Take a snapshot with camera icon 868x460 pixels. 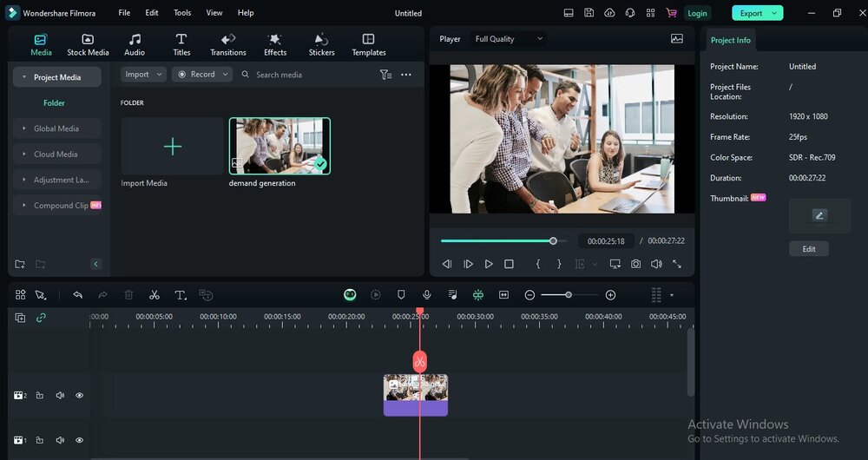pyautogui.click(x=635, y=264)
